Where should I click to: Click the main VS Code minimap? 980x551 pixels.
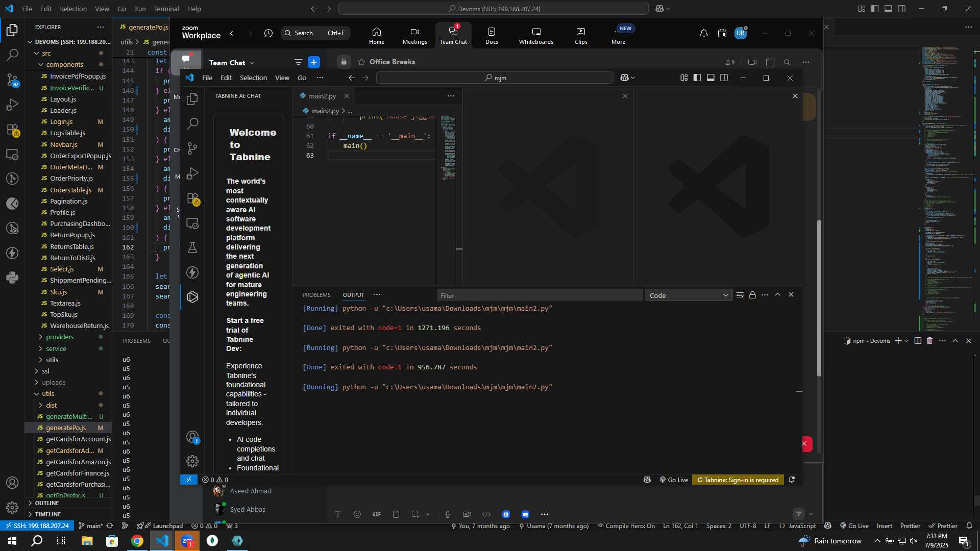[x=947, y=189]
